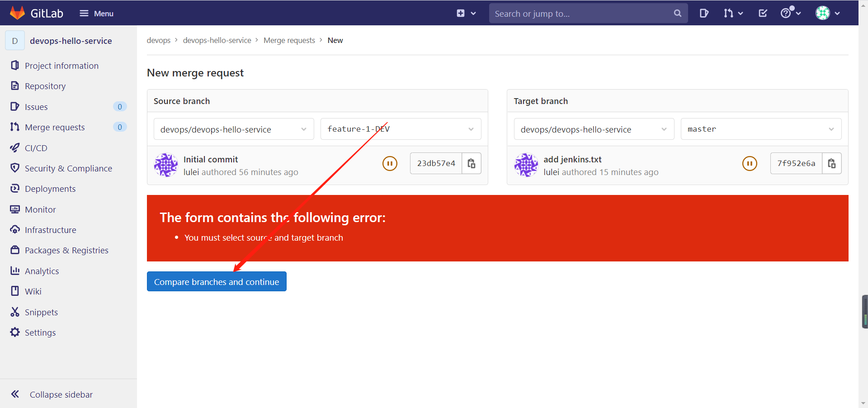868x408 pixels.
Task: Click the page vertical scrollbar
Action: 863,204
